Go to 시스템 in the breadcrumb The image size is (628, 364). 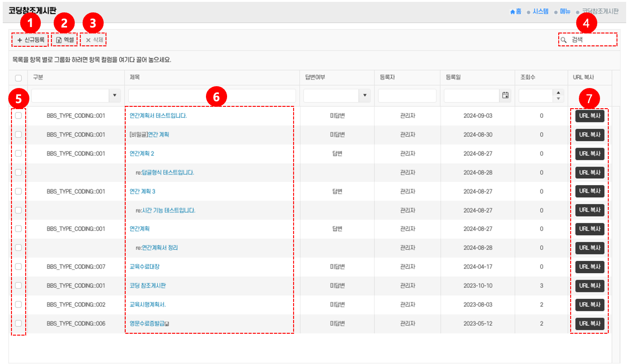tap(540, 12)
